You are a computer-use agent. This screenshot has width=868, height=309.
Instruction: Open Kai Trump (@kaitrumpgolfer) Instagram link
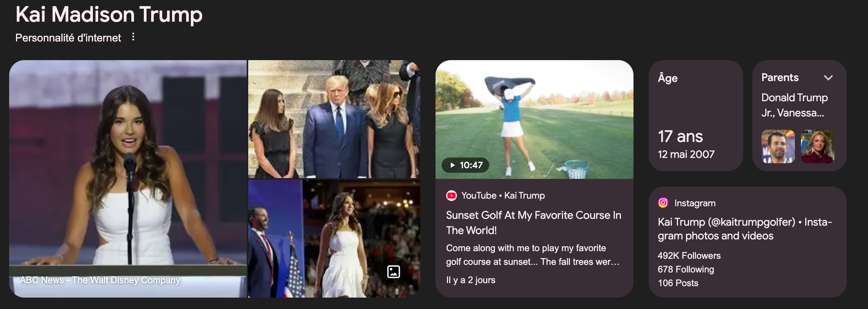pos(745,229)
